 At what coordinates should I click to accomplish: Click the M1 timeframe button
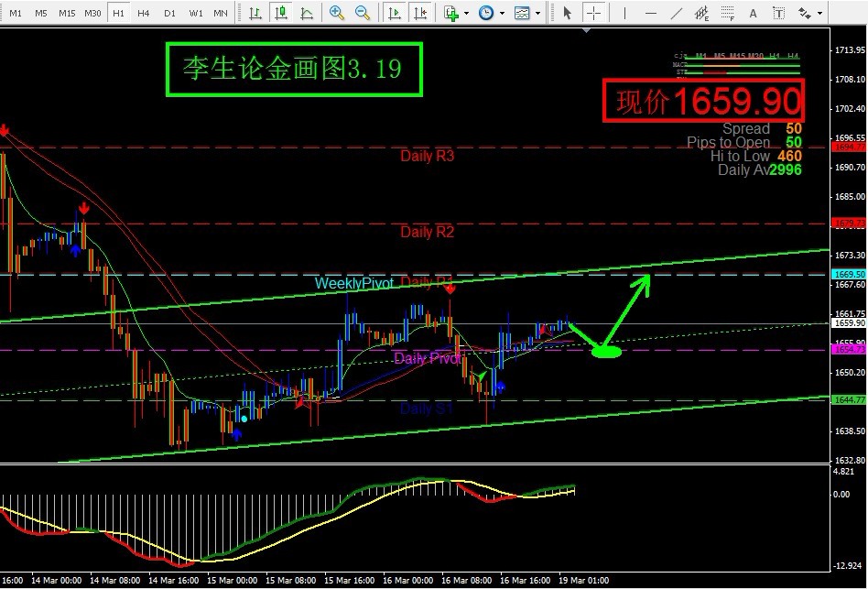coord(16,13)
